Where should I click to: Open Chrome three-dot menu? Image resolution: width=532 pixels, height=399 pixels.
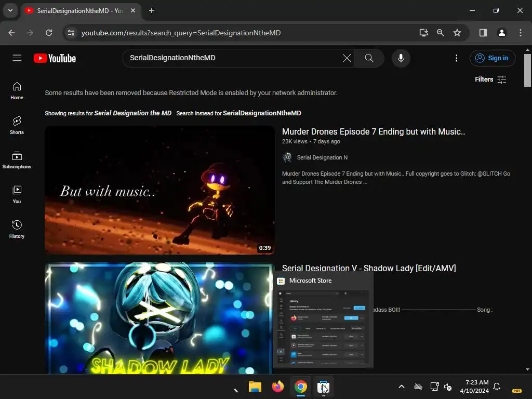click(x=521, y=33)
